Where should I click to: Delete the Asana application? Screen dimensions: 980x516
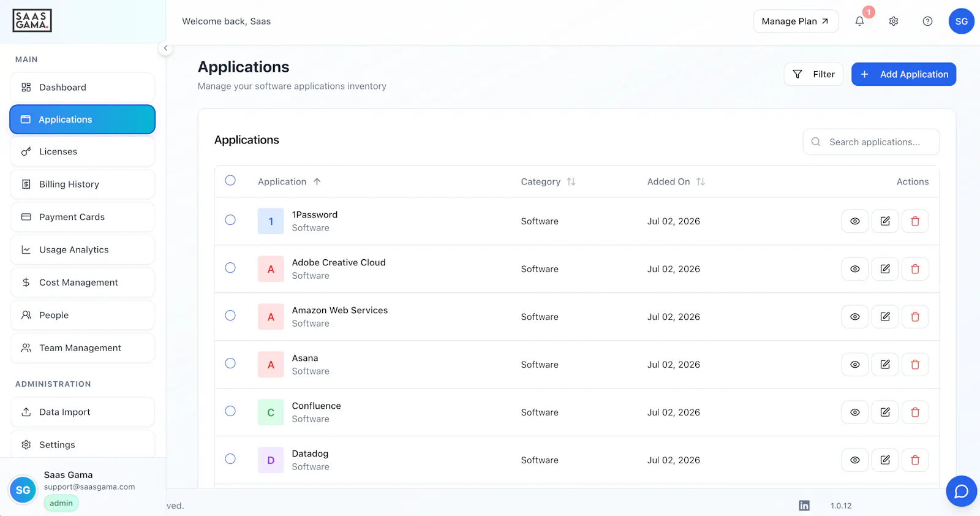[915, 365]
